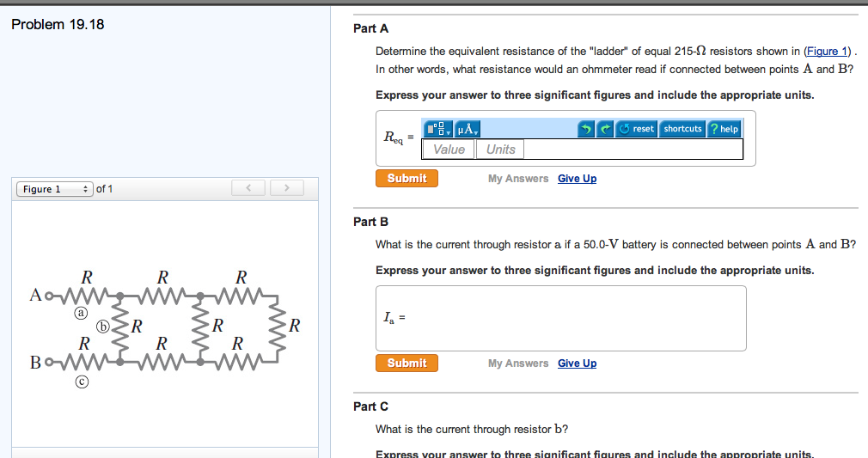Open help for the answer box
Viewport: 868px width, 458px height.
(x=724, y=129)
